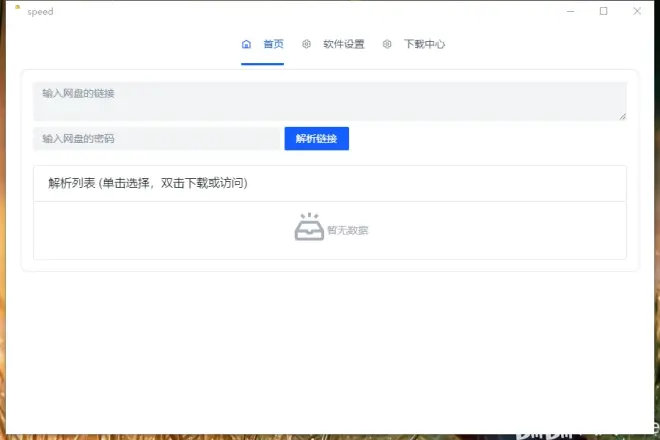
Task: Click the gear icon beside 软件设置
Action: [x=306, y=44]
